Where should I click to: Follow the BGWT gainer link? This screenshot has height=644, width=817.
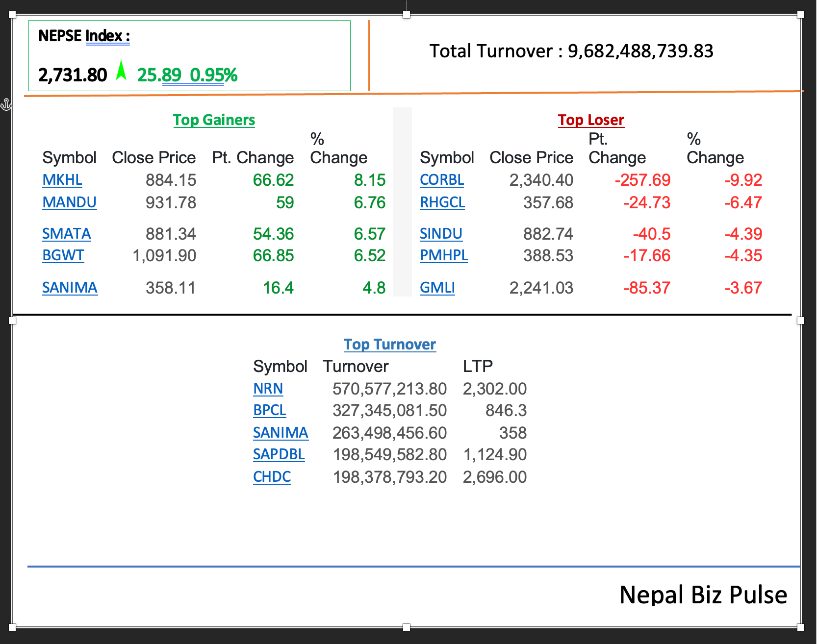click(63, 255)
